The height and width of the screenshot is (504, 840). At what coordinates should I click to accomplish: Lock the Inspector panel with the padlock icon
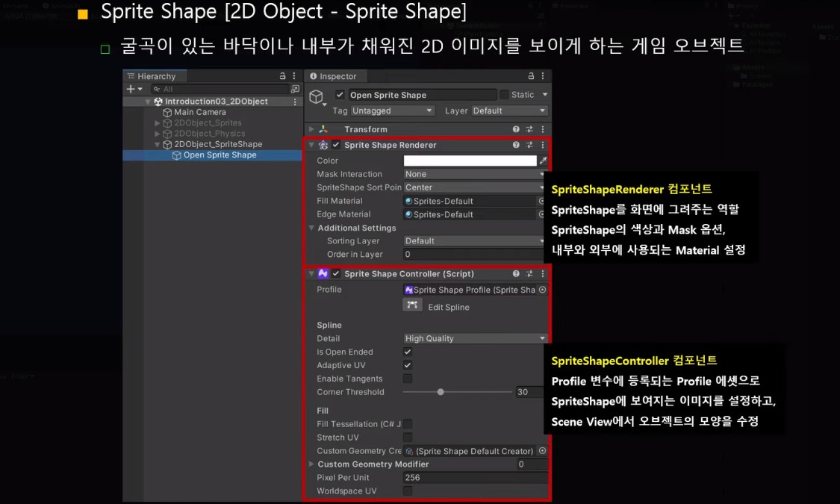[531, 76]
